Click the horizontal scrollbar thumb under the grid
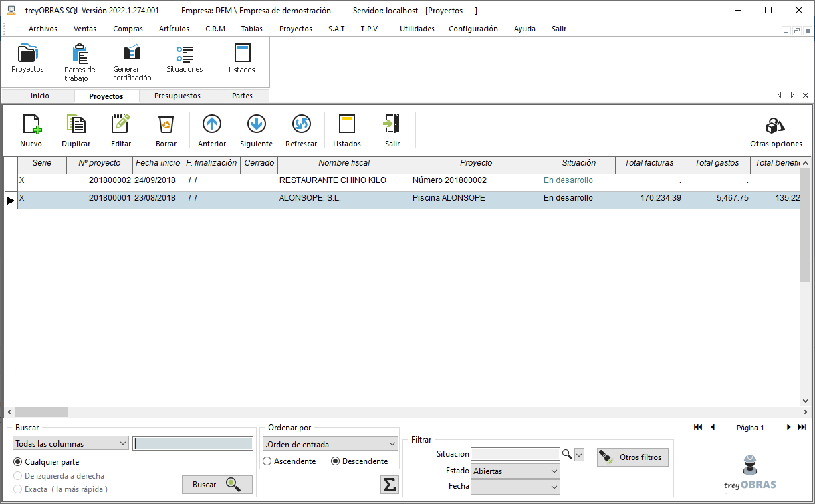 click(x=41, y=412)
